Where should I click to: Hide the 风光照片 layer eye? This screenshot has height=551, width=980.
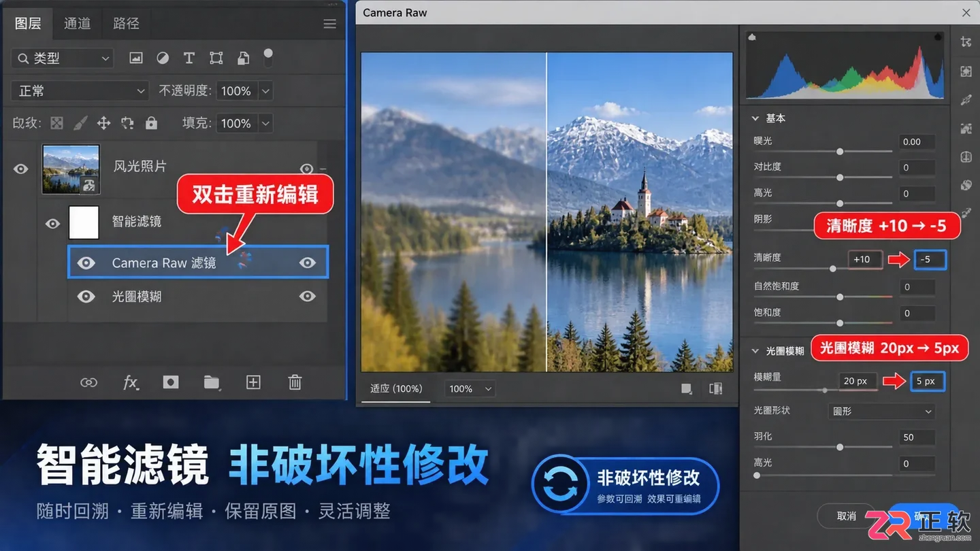pyautogui.click(x=21, y=169)
